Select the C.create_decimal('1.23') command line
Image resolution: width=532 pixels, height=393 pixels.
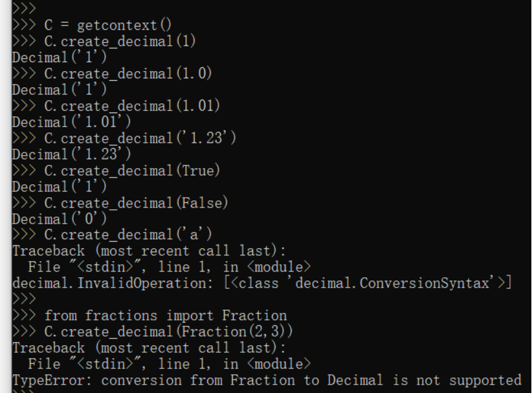pos(124,138)
